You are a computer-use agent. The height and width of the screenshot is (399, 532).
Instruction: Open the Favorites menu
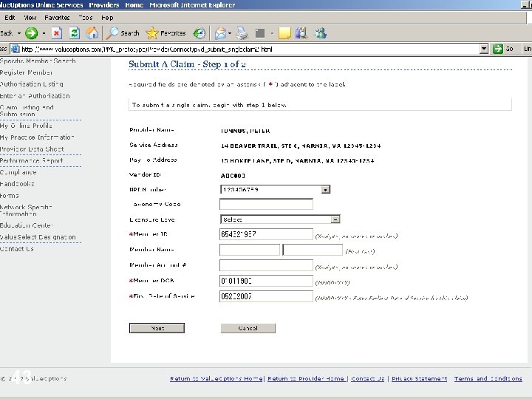[x=57, y=18]
